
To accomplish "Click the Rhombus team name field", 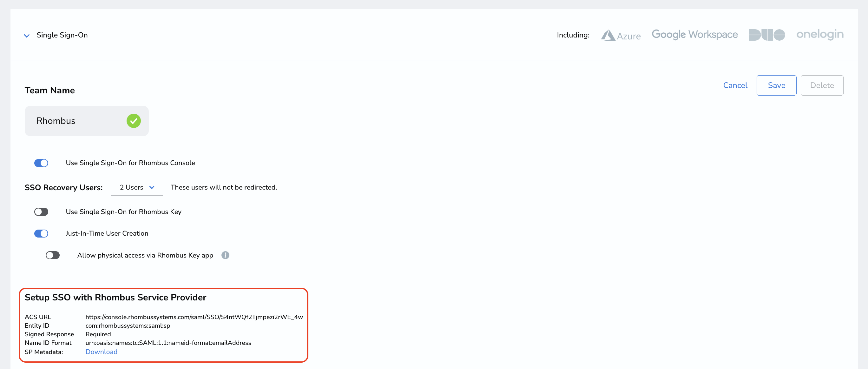I will 87,121.
